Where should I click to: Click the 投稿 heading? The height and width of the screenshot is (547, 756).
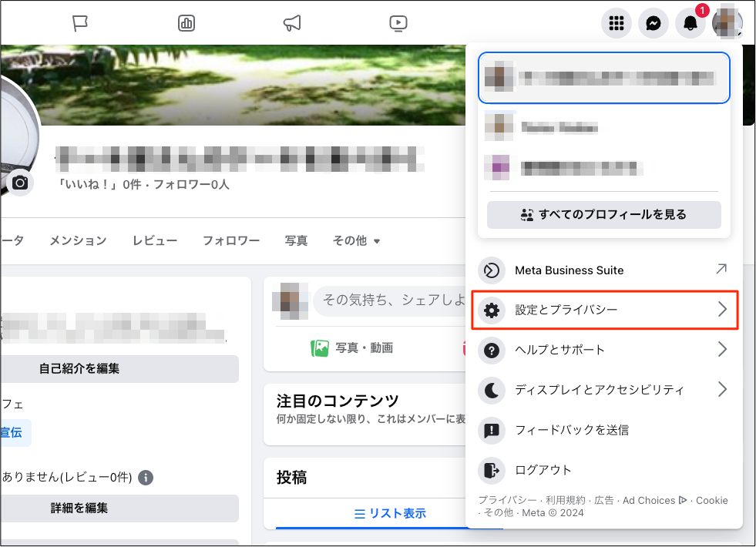coord(292,478)
